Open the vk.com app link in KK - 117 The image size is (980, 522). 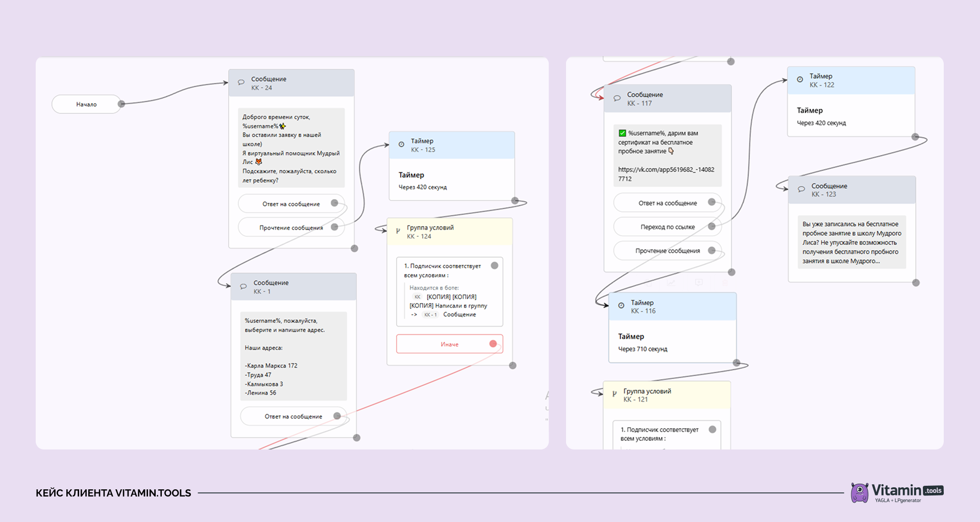[666, 174]
